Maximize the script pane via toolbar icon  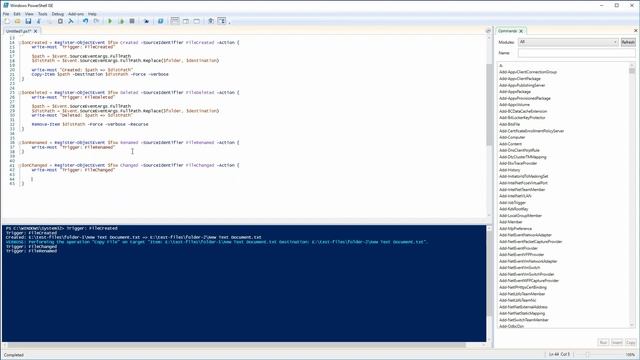tap(197, 21)
